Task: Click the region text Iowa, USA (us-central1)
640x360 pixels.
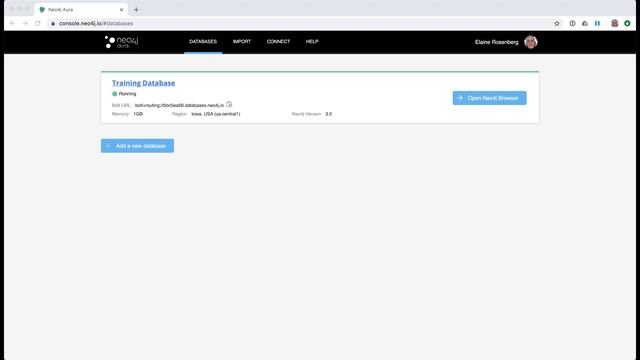Action: click(x=216, y=114)
